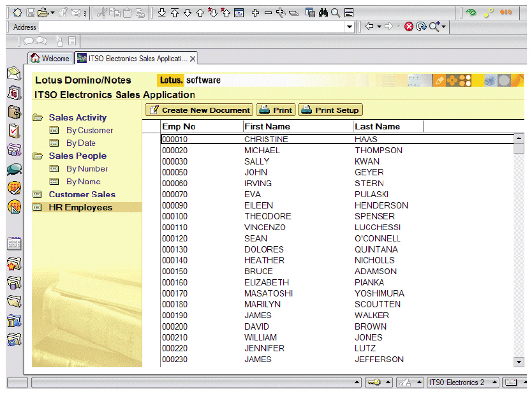Click the Create New Document button
Image resolution: width=532 pixels, height=394 pixels.
(x=199, y=110)
